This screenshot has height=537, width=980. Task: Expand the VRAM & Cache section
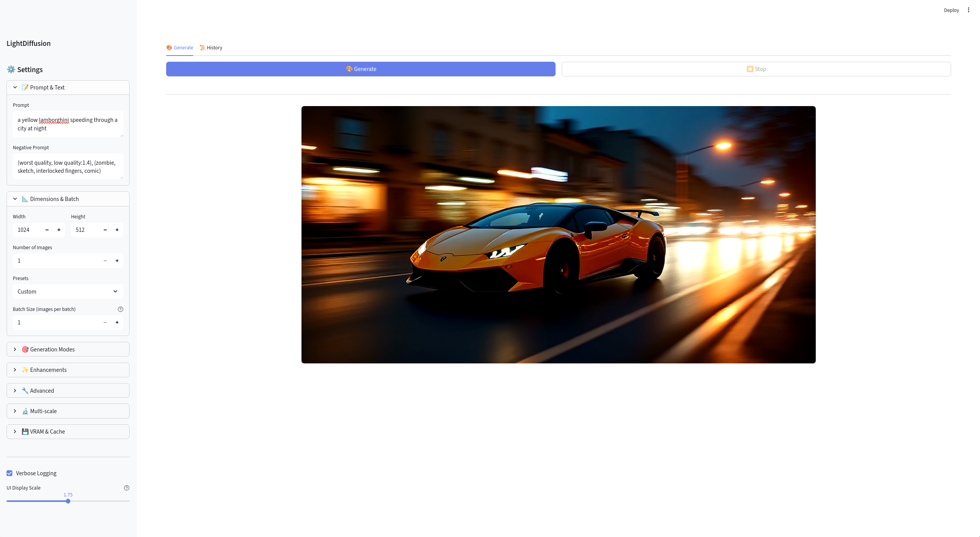pos(68,432)
